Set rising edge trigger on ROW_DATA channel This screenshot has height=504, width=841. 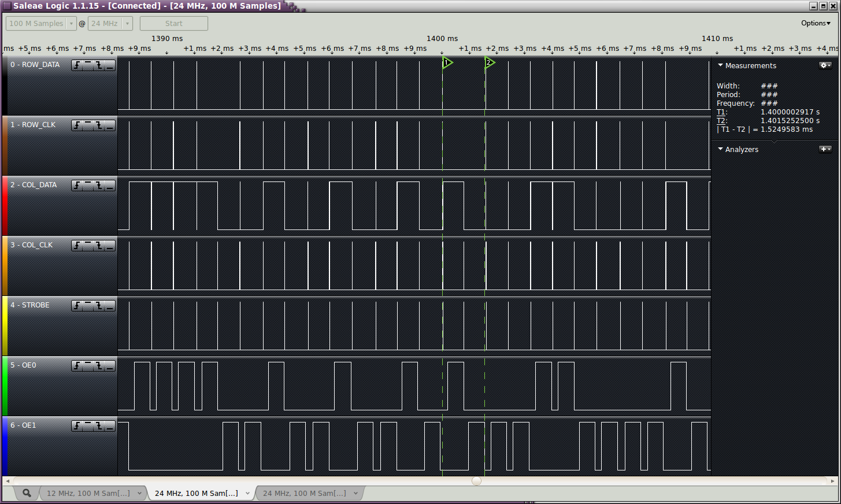pos(77,65)
